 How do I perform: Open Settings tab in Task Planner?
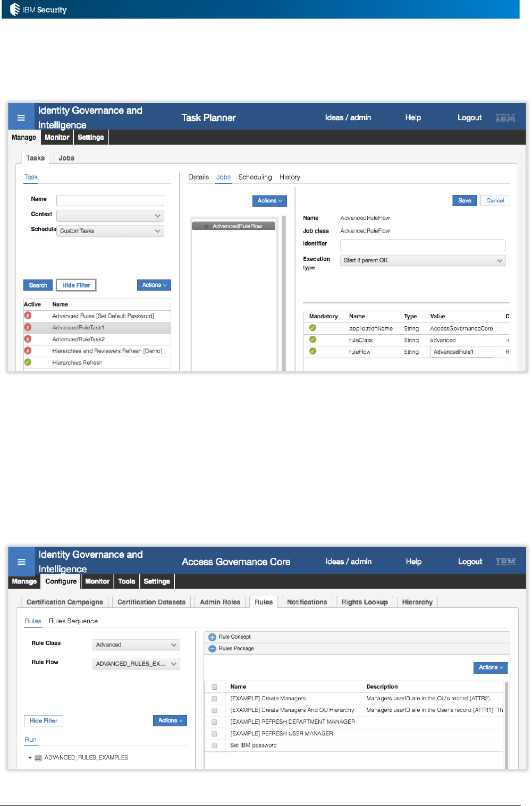(91, 137)
